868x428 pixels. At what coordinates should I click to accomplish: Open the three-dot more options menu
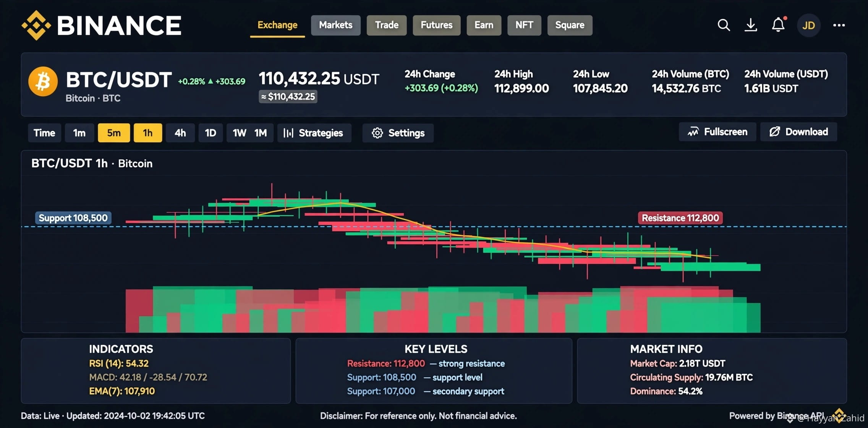tap(839, 25)
